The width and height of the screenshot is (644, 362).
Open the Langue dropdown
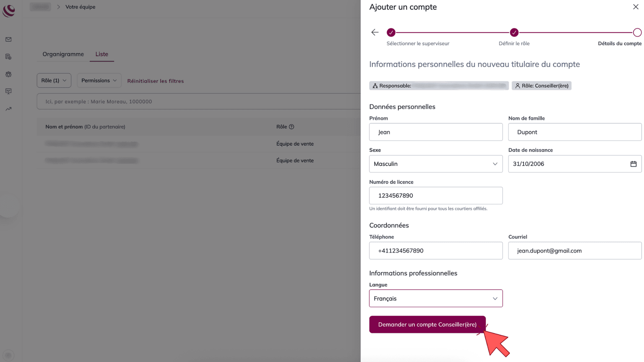(436, 299)
